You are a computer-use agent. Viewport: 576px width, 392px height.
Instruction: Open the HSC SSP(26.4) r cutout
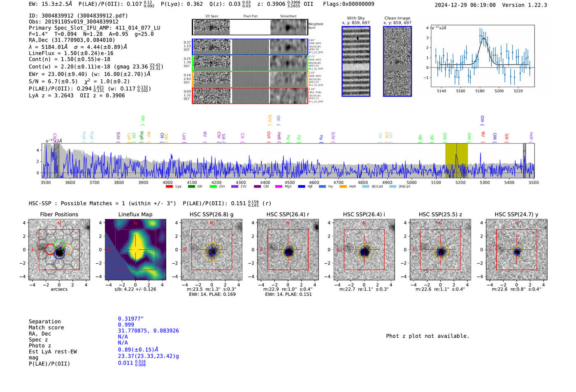coord(288,250)
